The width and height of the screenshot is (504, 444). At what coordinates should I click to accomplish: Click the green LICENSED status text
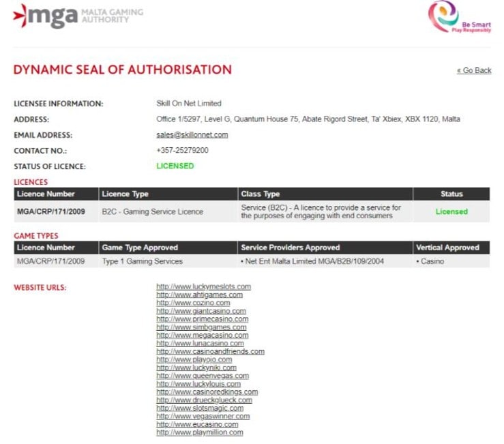point(175,166)
